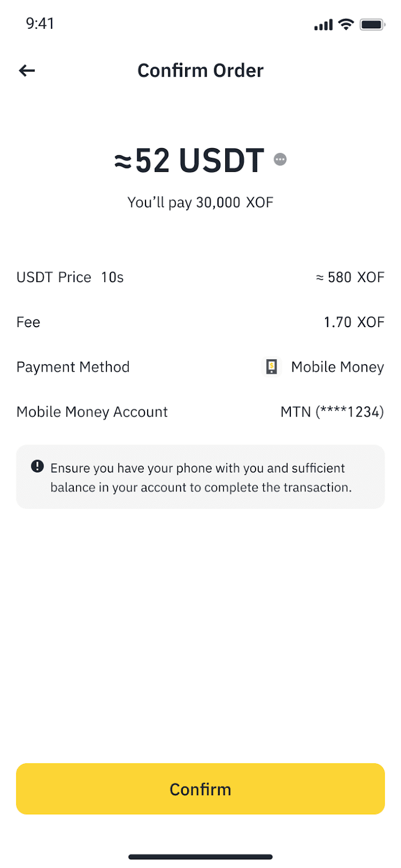Tap the Mobile Money phone icon
The width and height of the screenshot is (401, 868).
(x=271, y=367)
